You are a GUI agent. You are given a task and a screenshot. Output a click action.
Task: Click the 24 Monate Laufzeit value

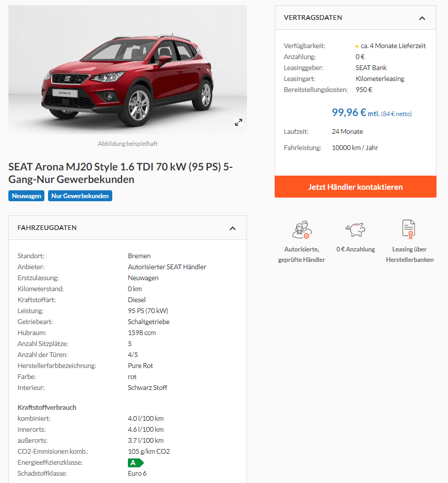pyautogui.click(x=347, y=132)
